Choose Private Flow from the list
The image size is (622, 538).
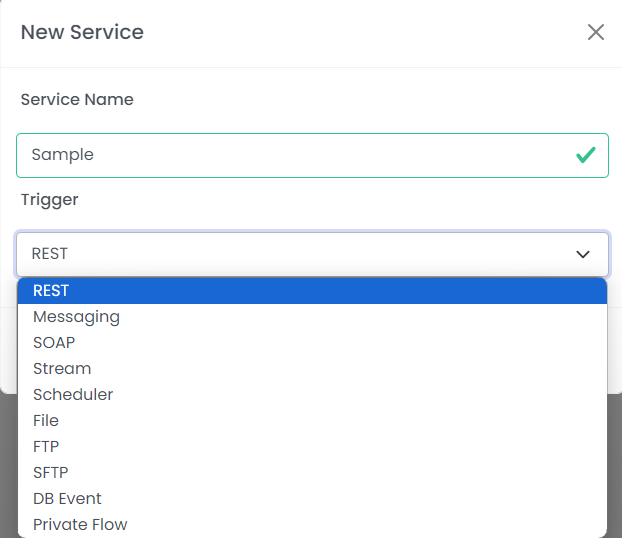pyautogui.click(x=312, y=525)
